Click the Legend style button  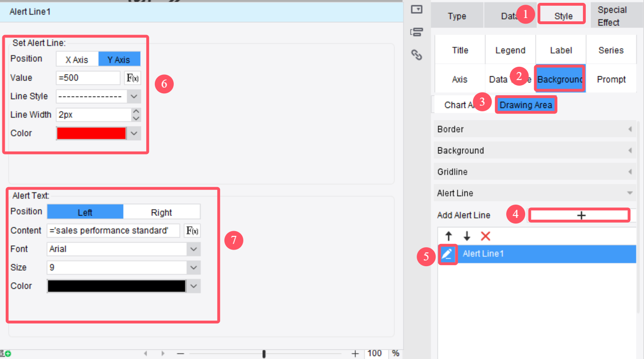click(510, 50)
